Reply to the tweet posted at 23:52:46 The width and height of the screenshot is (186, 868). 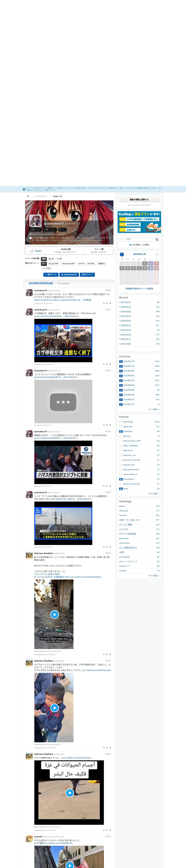coord(104,547)
